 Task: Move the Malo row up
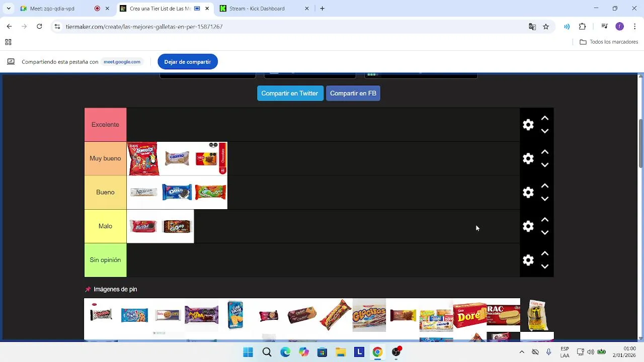tap(544, 220)
